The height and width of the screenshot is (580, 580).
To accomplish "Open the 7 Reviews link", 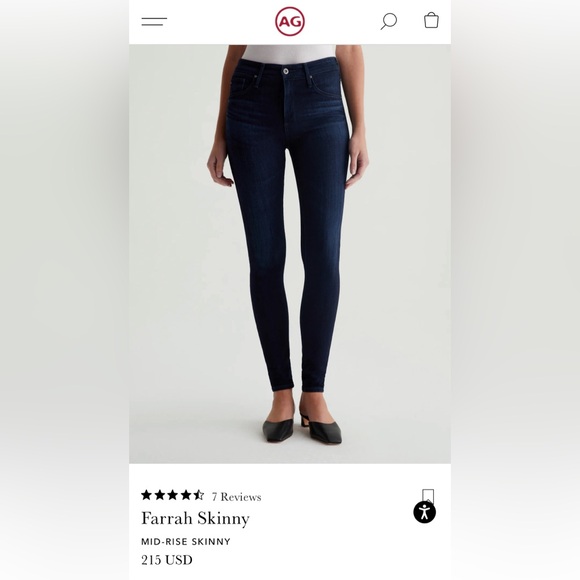I will point(236,497).
